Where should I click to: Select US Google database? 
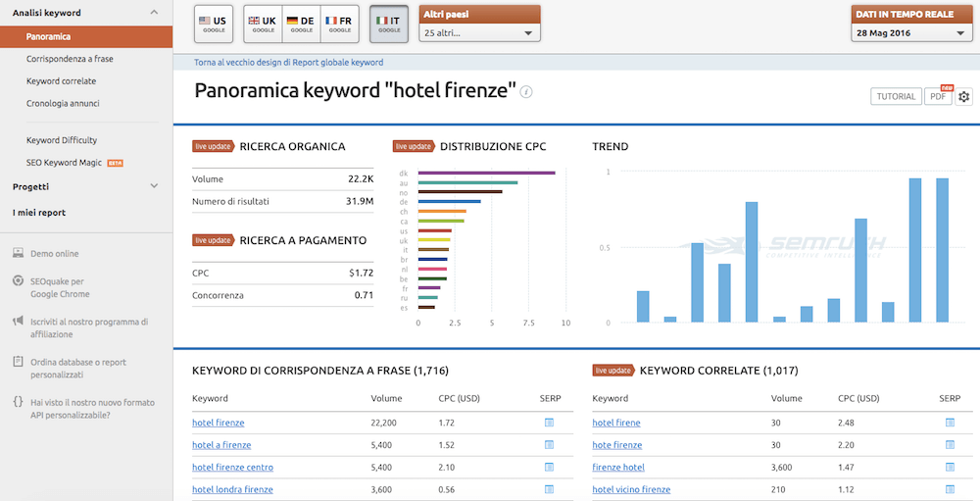[x=213, y=25]
